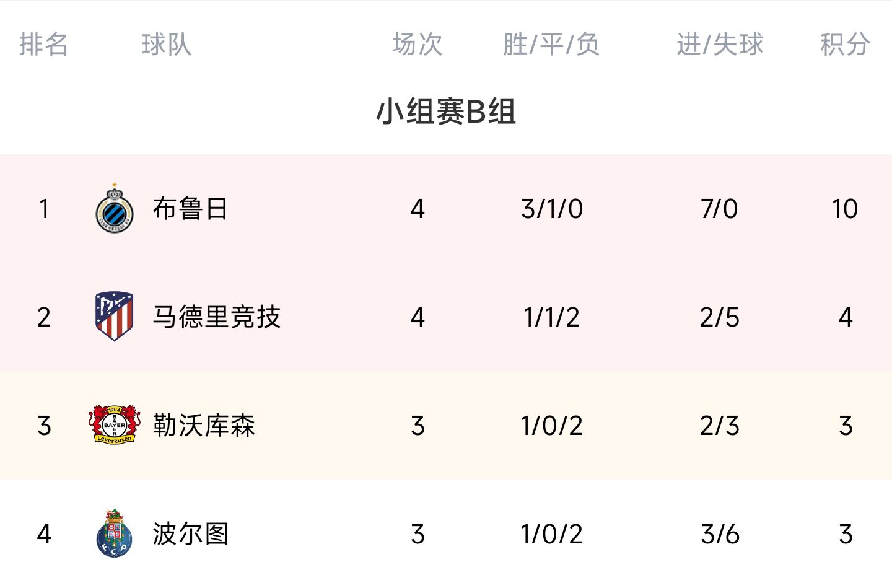
Task: Click the 球队 column header
Action: click(167, 45)
